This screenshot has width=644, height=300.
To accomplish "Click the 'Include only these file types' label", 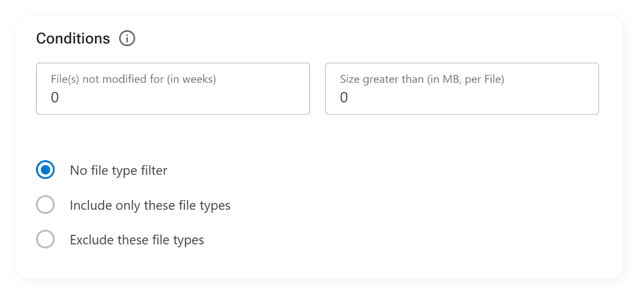I will coord(150,205).
